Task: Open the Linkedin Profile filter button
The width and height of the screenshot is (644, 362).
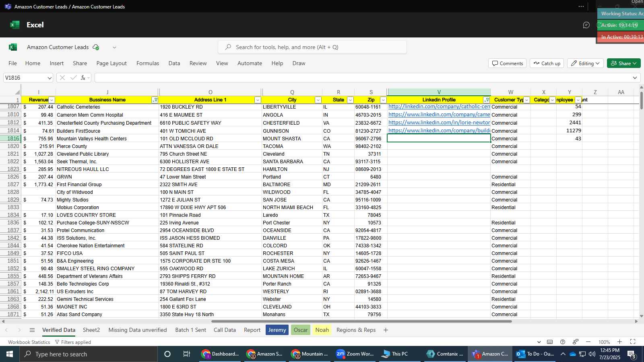Action: pos(486,100)
